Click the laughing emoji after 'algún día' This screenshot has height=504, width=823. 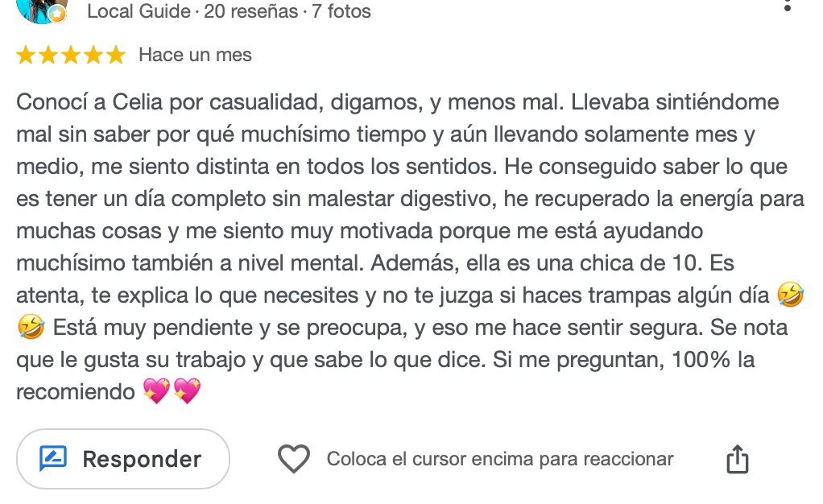[791, 295]
